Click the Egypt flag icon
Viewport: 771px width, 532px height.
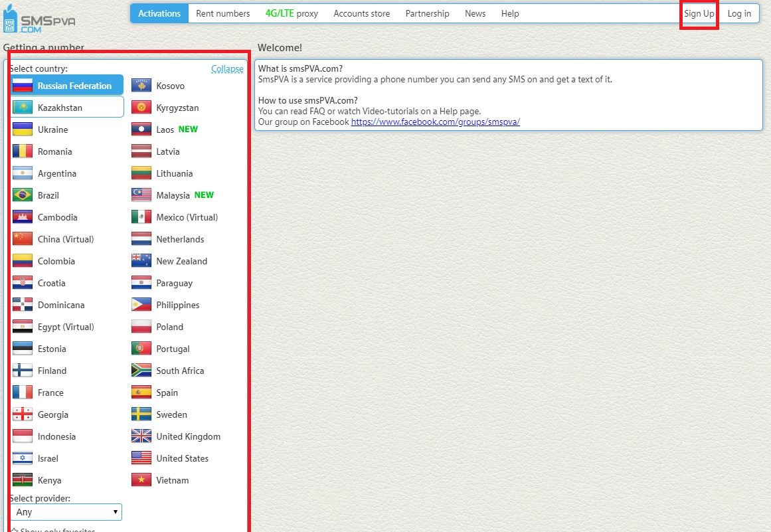click(23, 327)
